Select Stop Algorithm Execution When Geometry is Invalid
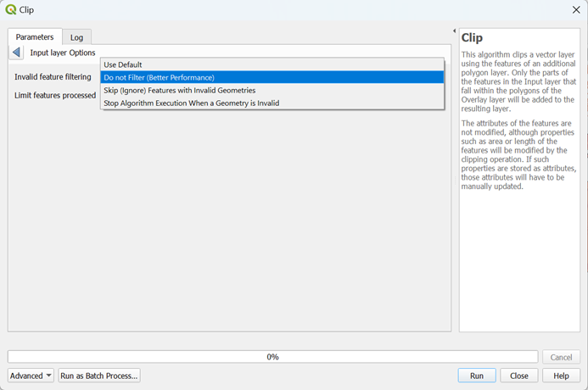The height and width of the screenshot is (390, 588). [x=191, y=103]
